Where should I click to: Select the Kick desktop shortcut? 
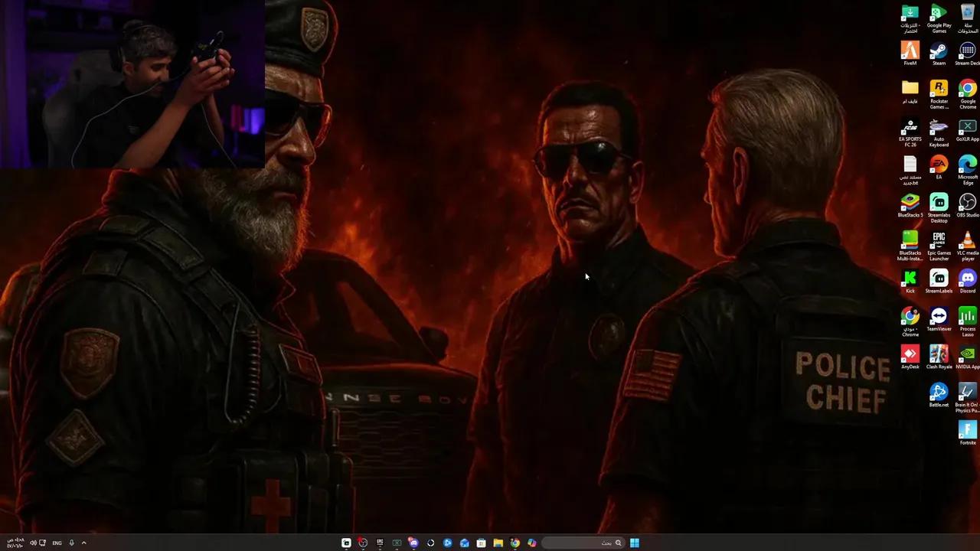tap(910, 281)
